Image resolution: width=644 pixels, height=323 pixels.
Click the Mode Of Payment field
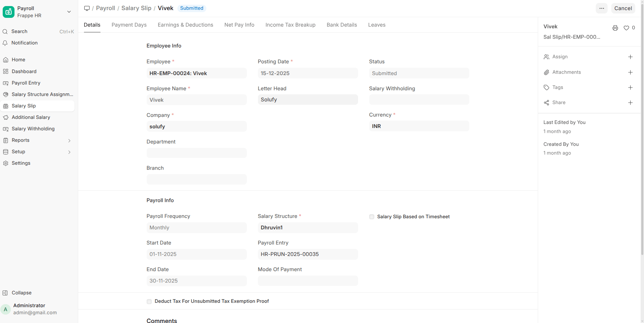click(308, 281)
